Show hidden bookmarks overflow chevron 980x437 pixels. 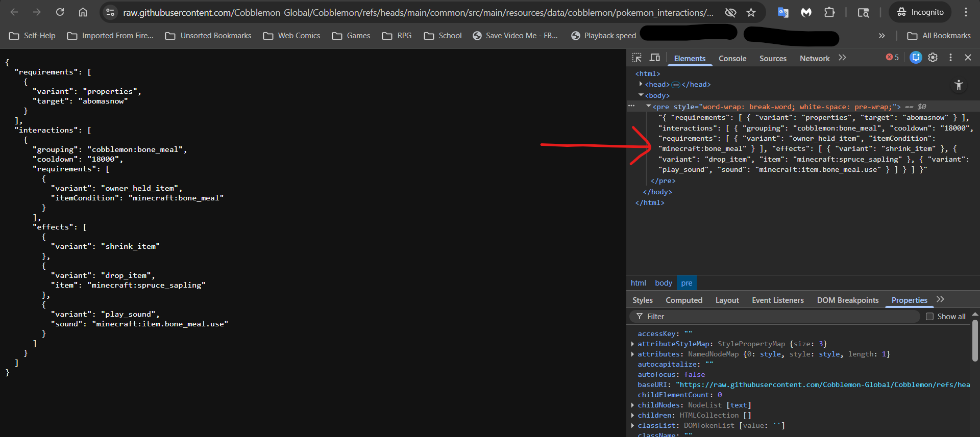[881, 36]
